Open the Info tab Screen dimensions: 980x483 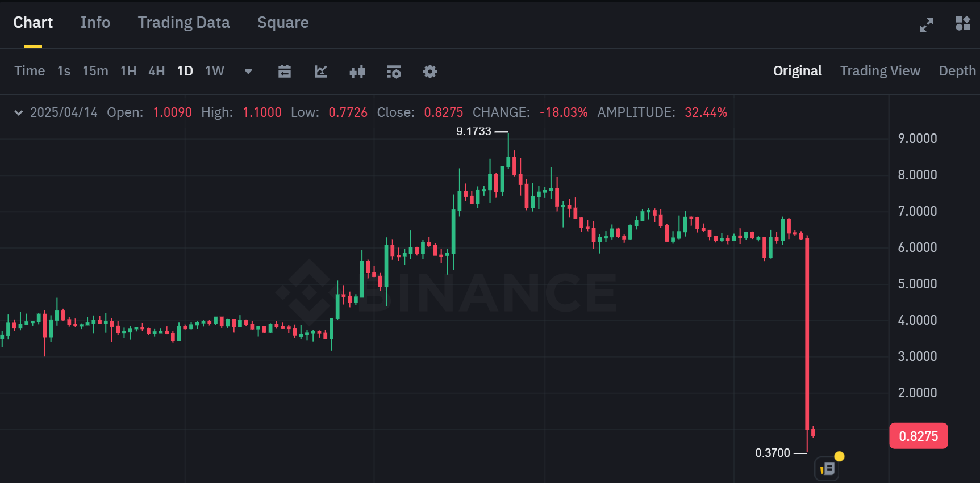tap(95, 23)
